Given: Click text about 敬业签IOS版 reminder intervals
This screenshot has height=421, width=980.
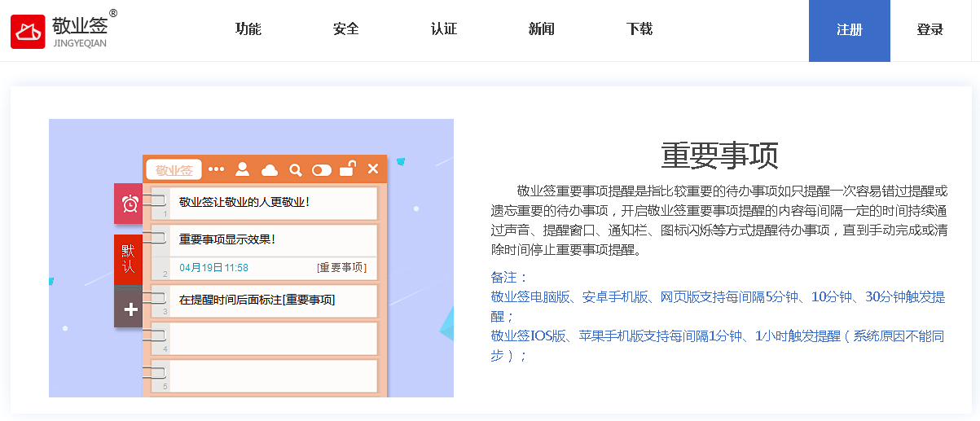Looking at the screenshot, I should 718,345.
